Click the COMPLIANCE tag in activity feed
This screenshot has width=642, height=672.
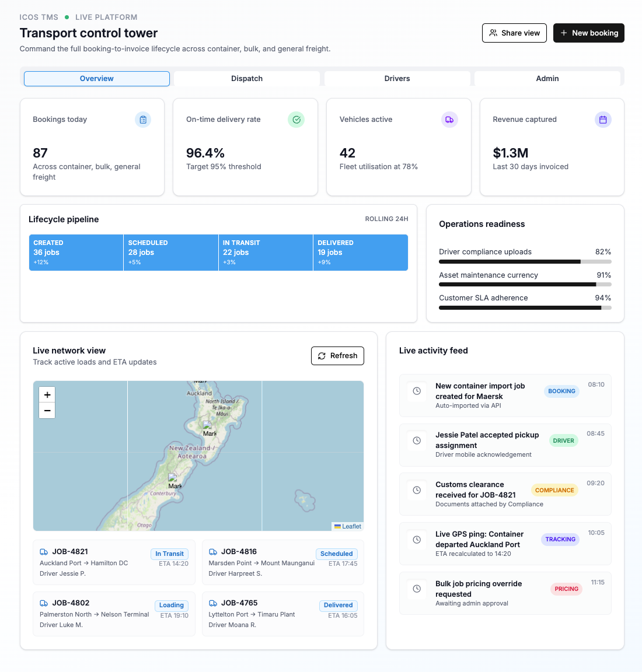[x=554, y=490]
